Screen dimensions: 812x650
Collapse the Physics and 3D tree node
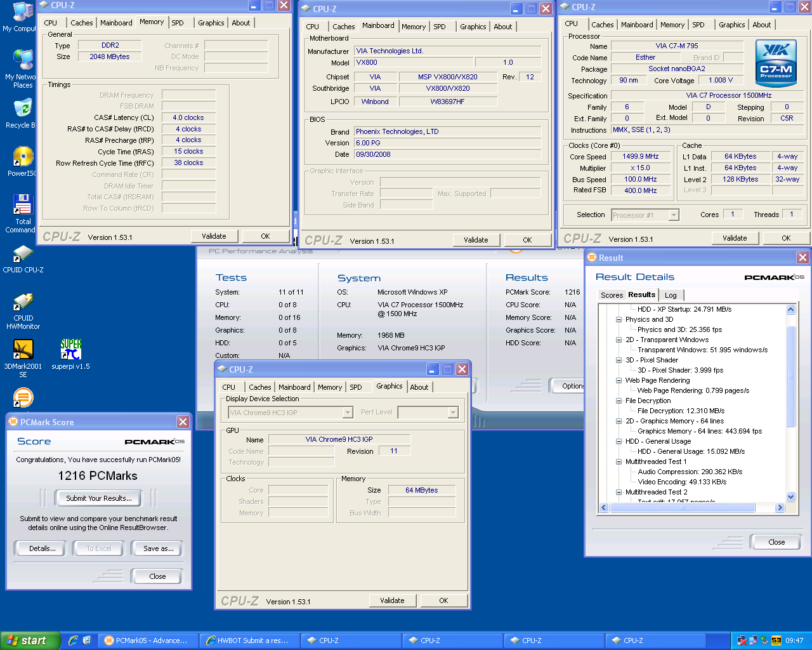point(619,319)
